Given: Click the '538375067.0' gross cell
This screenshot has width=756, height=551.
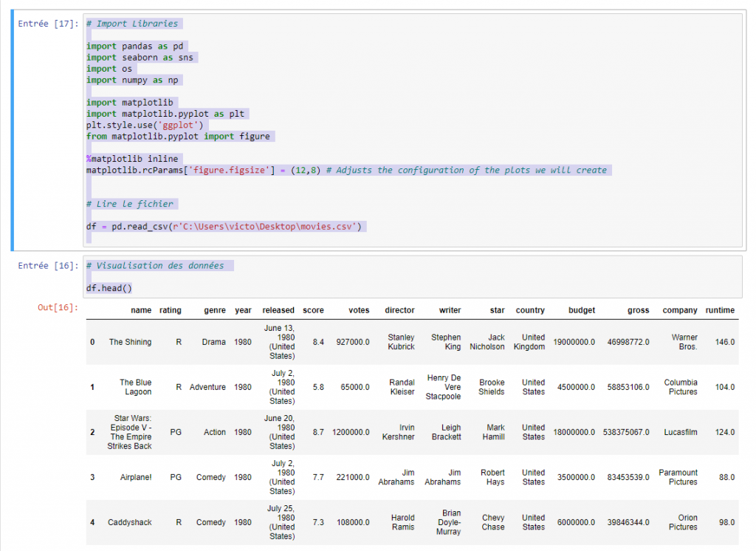Looking at the screenshot, I should click(x=626, y=432).
